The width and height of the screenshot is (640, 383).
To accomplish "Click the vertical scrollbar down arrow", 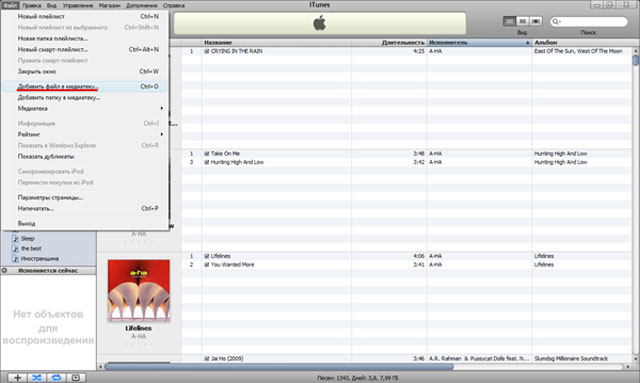I will (x=636, y=359).
